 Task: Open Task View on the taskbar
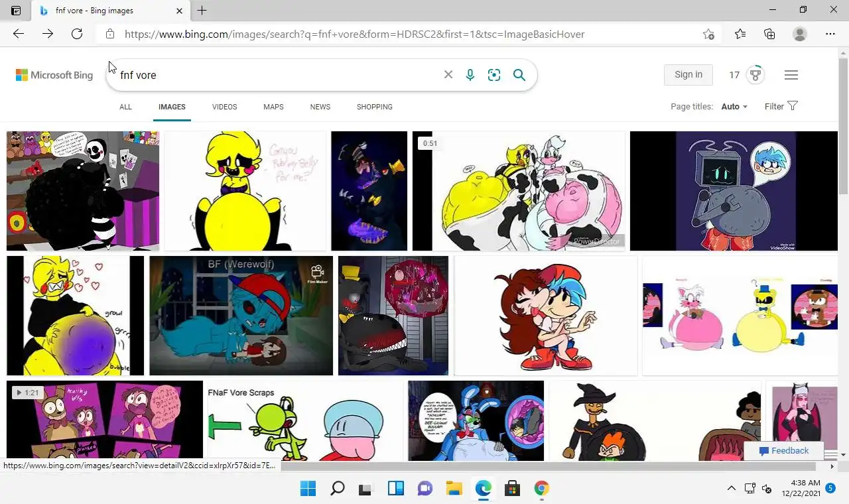point(366,489)
